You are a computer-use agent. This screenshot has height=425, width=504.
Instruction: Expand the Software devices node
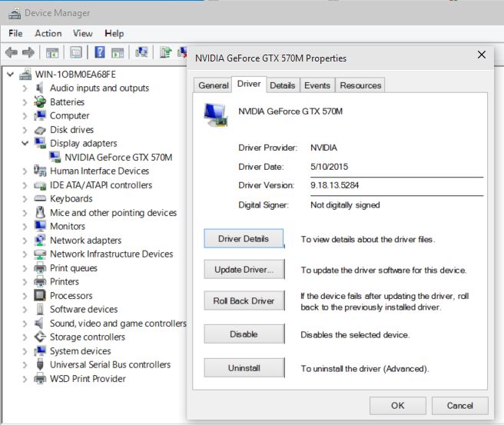click(25, 309)
